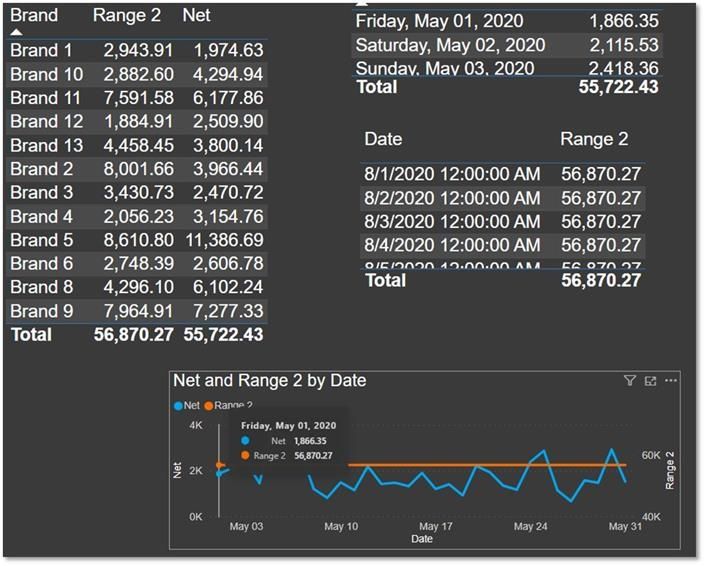The image size is (705, 566).
Task: Click the value 2,115.53
Action: click(x=624, y=45)
